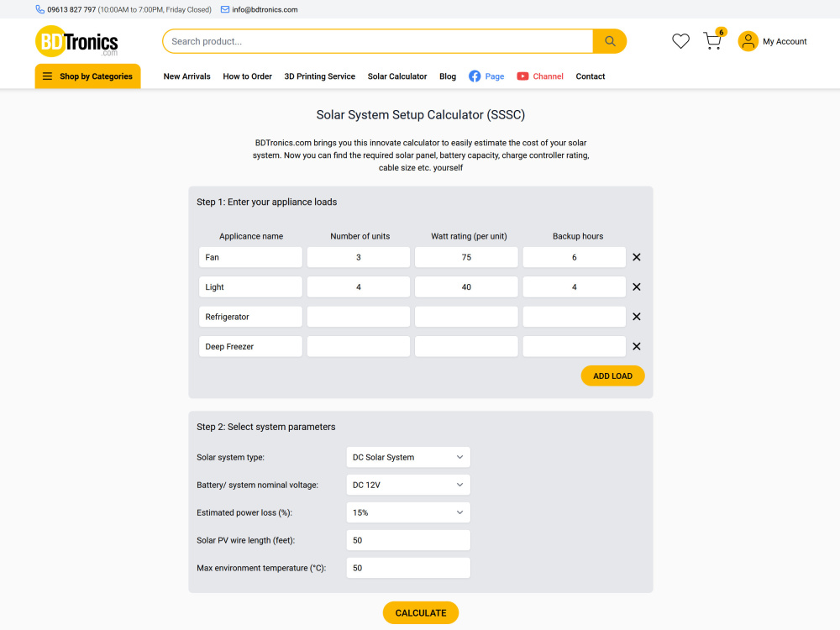Click the YouTube logo icon
This screenshot has height=630, width=840.
[x=522, y=76]
